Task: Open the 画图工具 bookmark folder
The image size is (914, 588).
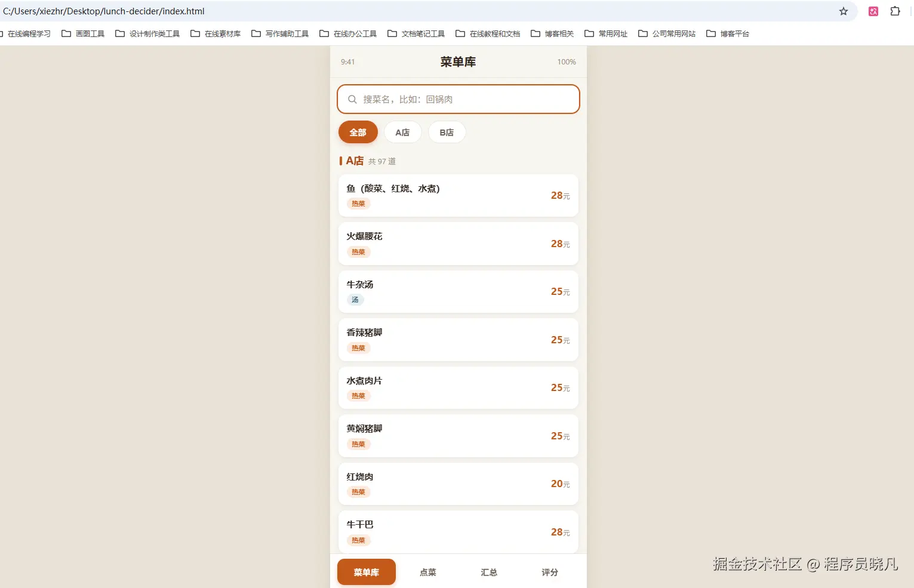Action: [x=83, y=33]
